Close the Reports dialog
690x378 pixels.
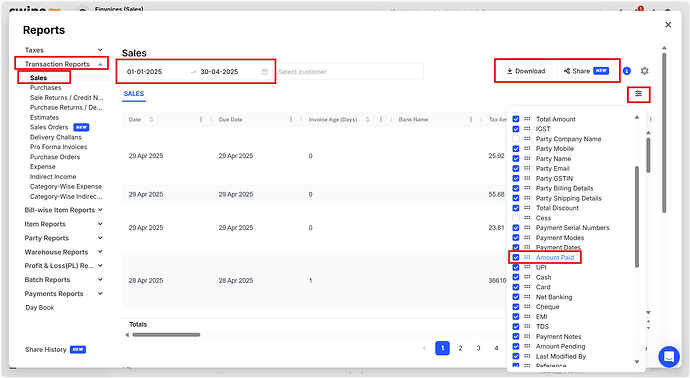(x=668, y=25)
